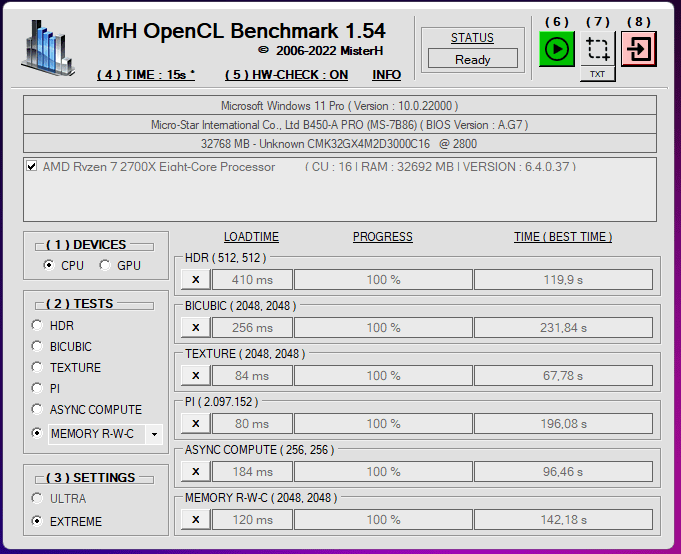The image size is (681, 554).
Task: Click the LOADTIME column header
Action: (x=251, y=237)
